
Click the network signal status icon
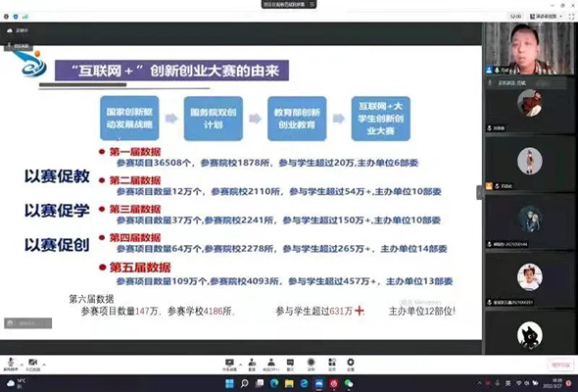24,17
